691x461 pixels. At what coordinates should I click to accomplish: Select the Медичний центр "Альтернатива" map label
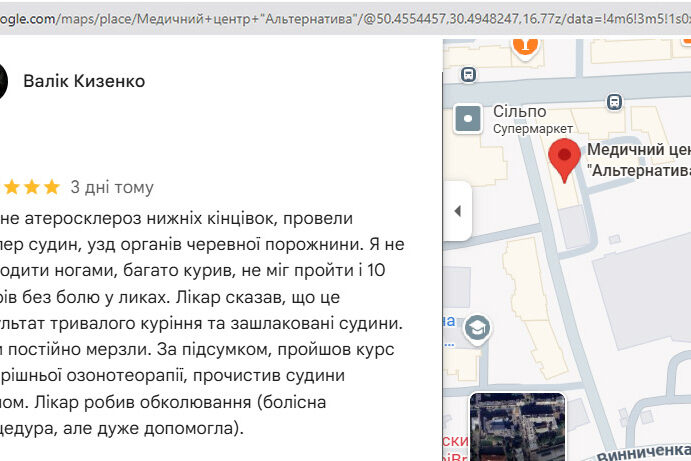(638, 160)
